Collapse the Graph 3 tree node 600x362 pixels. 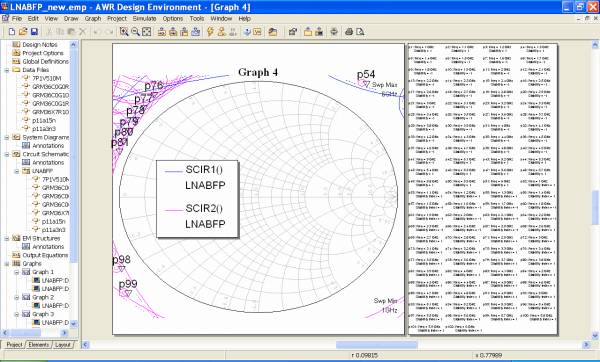pyautogui.click(x=17, y=314)
